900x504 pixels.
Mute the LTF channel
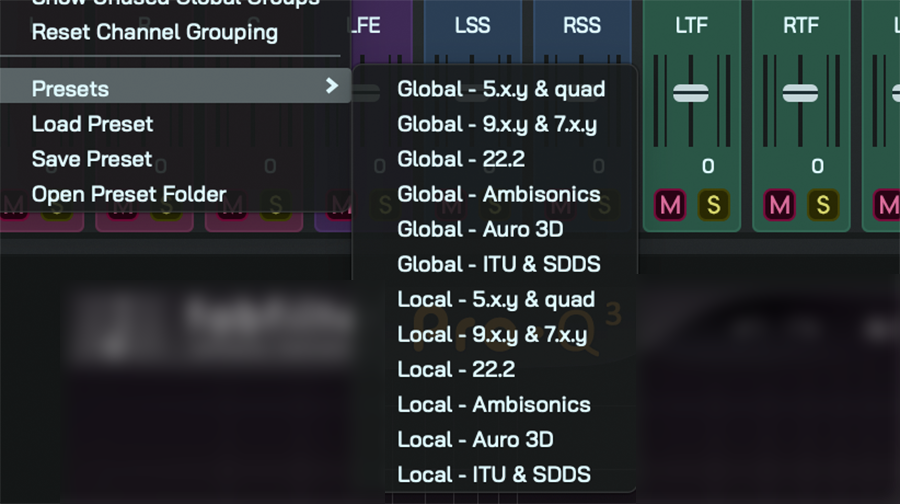[670, 205]
